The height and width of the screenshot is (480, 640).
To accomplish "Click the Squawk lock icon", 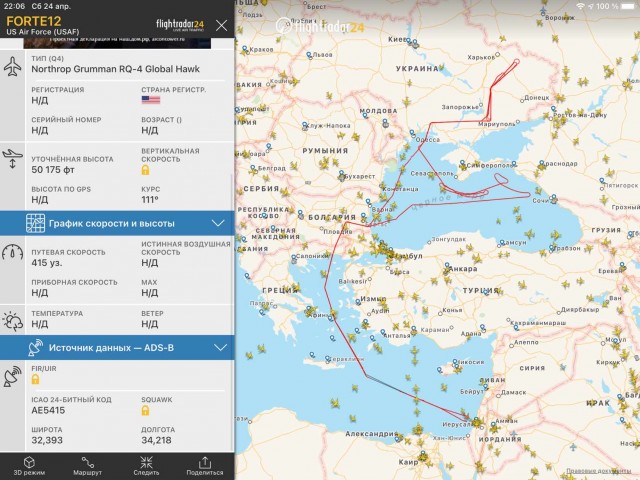I will (145, 411).
